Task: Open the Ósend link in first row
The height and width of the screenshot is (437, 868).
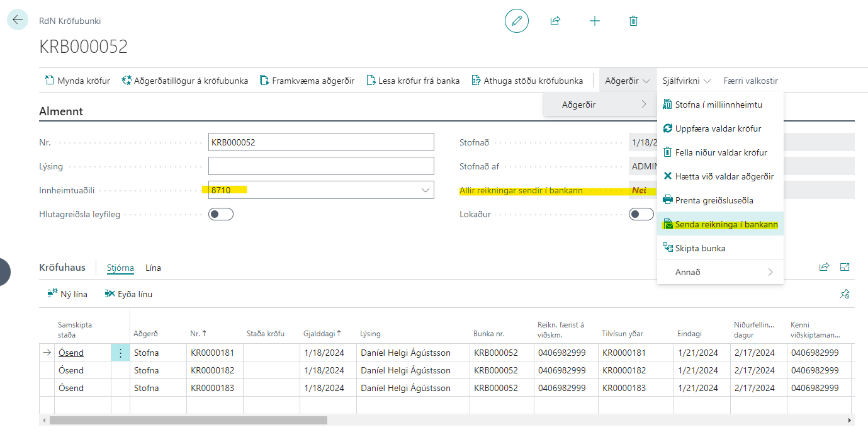Action: 71,353
